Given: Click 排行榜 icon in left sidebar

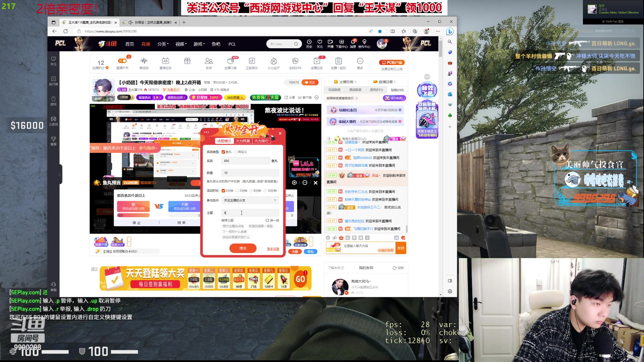Looking at the screenshot, I should point(53,81).
